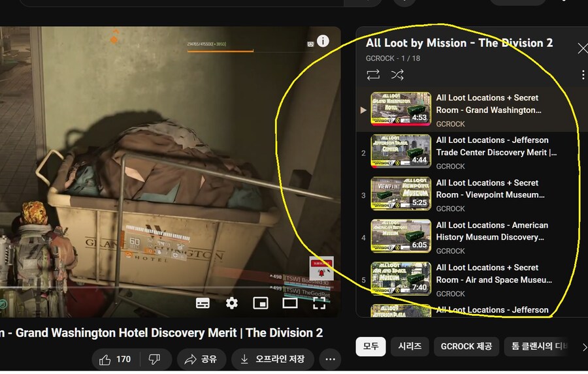Close the playlist panel
This screenshot has height=374, width=588.
click(582, 48)
